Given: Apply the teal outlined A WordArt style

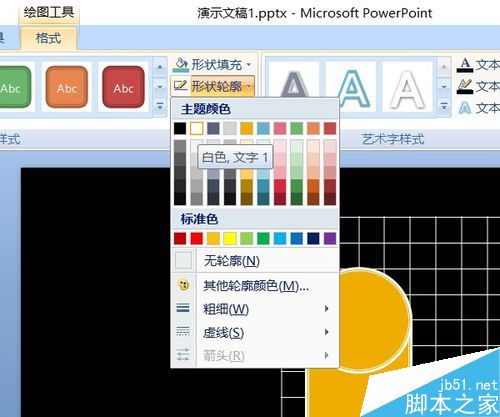Looking at the screenshot, I should click(x=352, y=88).
